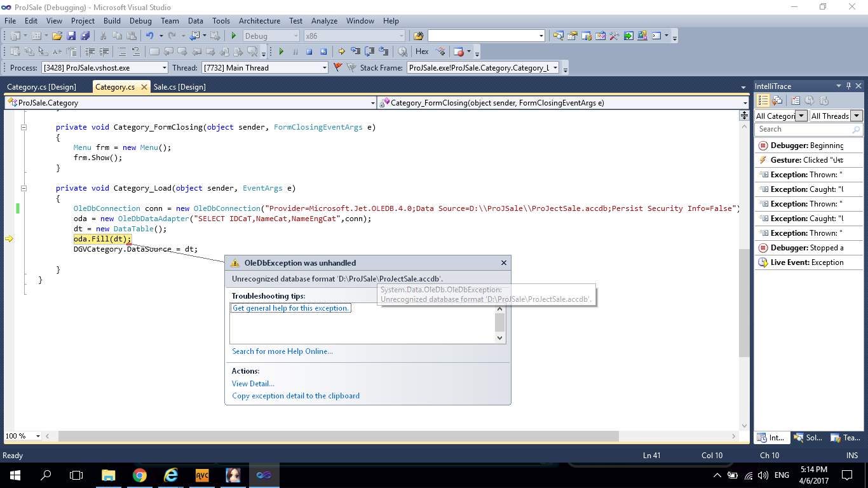Close the Category.cs tab
This screenshot has height=488, width=868.
[x=144, y=87]
